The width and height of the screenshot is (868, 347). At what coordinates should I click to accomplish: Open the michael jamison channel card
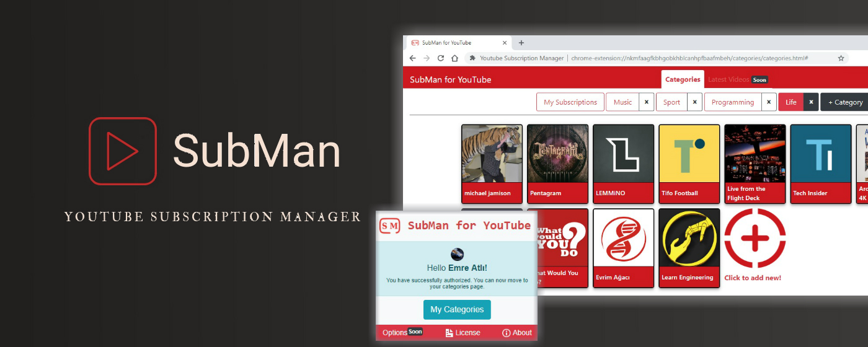click(x=492, y=164)
